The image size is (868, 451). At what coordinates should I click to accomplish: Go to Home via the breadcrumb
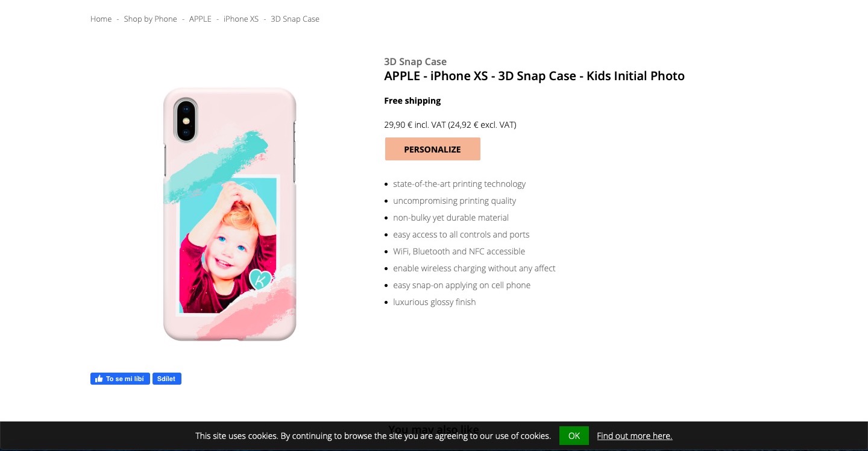[101, 19]
